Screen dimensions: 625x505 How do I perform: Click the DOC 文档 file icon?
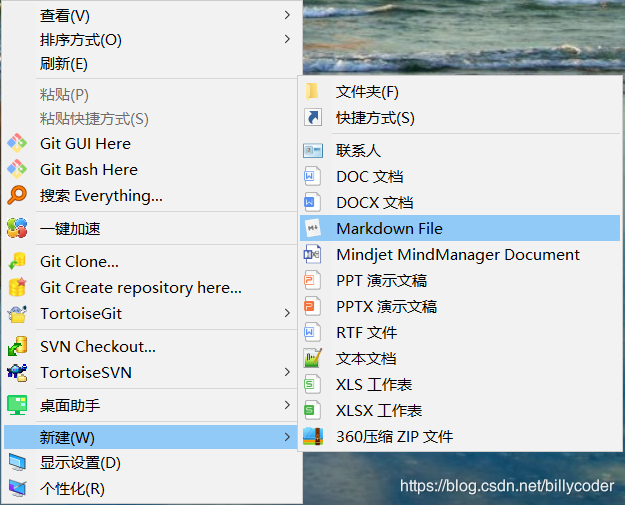tap(312, 176)
